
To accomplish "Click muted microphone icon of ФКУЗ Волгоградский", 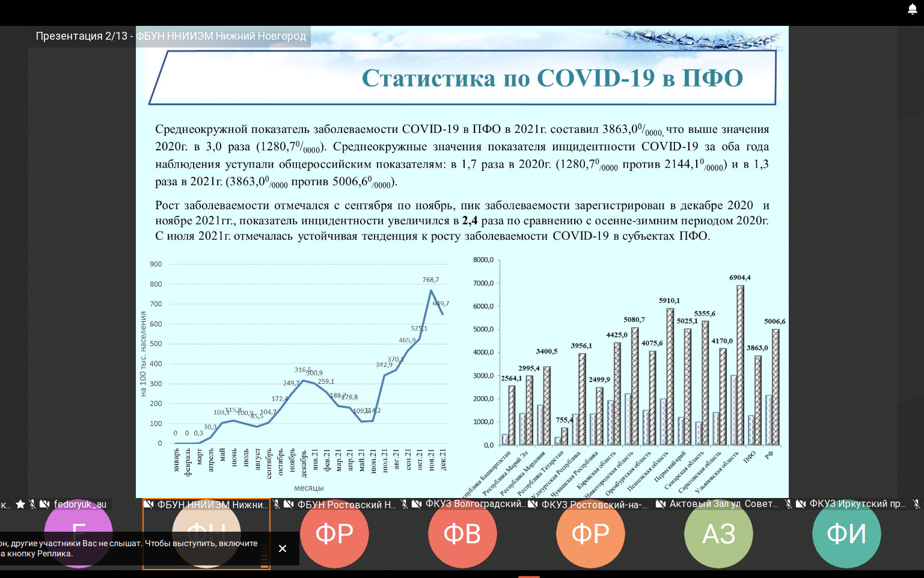I will tap(405, 504).
